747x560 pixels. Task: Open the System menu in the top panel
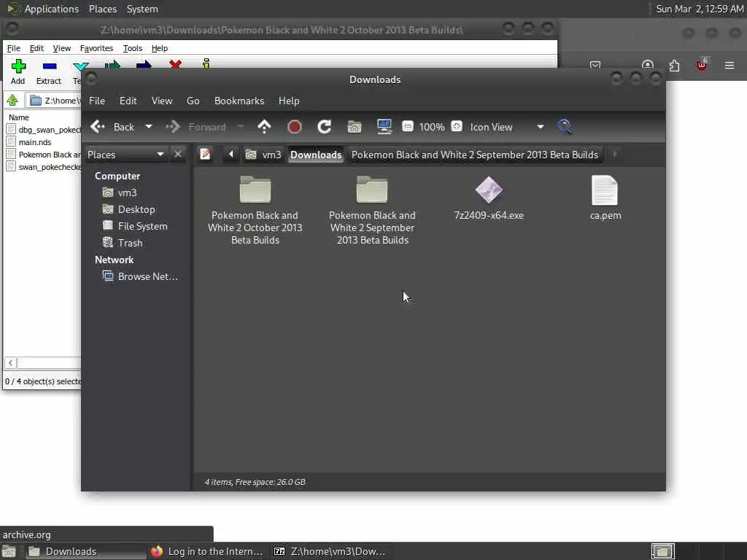[x=142, y=9]
